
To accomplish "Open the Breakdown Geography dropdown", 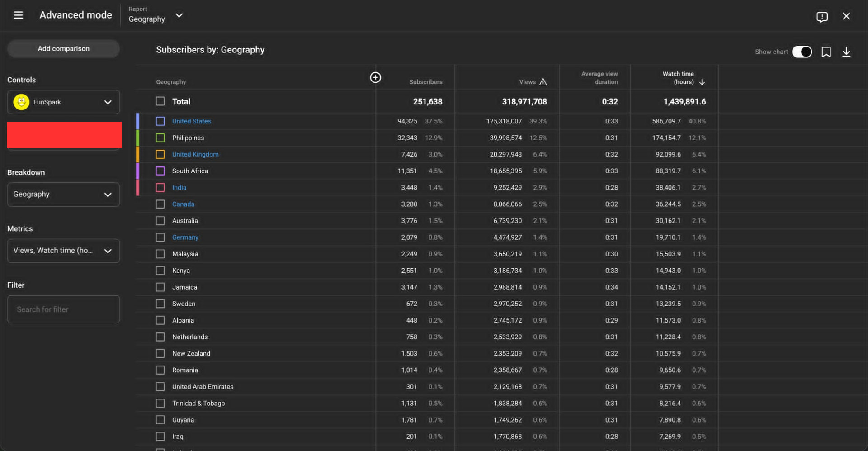I will (63, 195).
